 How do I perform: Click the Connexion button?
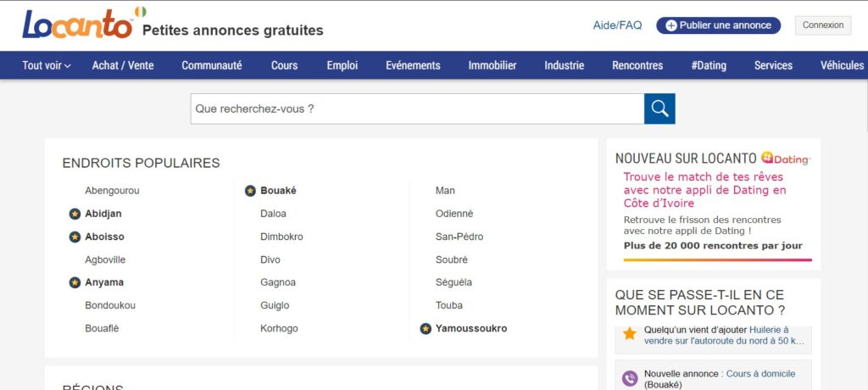click(x=822, y=25)
